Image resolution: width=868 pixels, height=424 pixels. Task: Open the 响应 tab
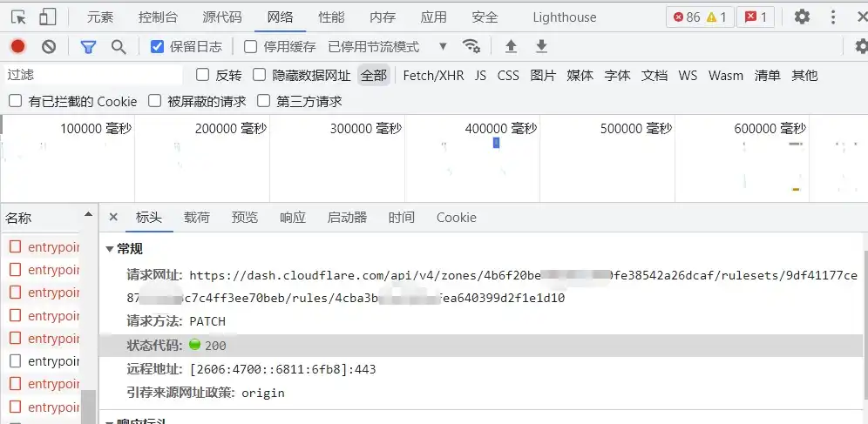pos(293,218)
